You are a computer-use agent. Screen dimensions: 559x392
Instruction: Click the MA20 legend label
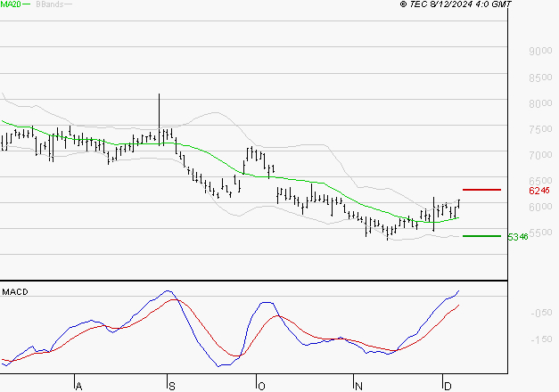[x=11, y=4]
